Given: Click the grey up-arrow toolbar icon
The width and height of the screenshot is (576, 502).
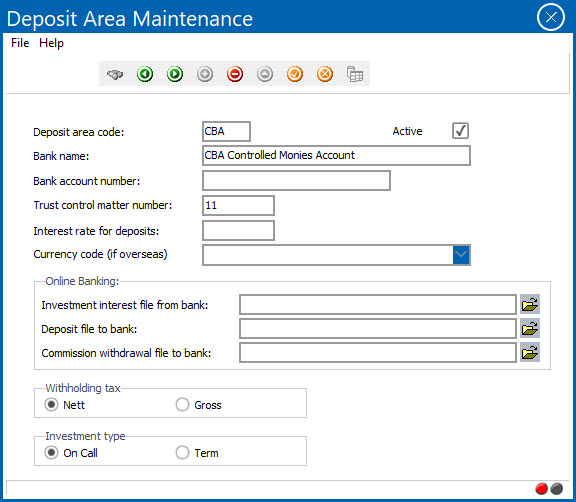Looking at the screenshot, I should pos(265,74).
